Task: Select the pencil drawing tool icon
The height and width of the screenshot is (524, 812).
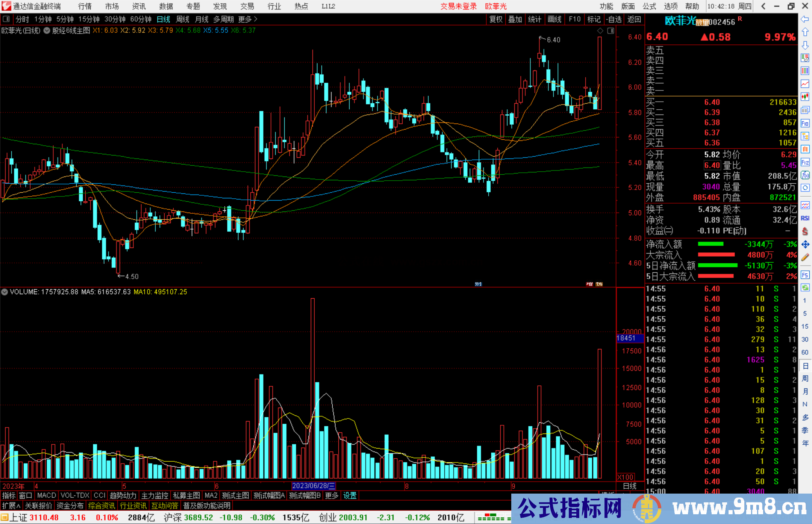Action: pyautogui.click(x=805, y=257)
